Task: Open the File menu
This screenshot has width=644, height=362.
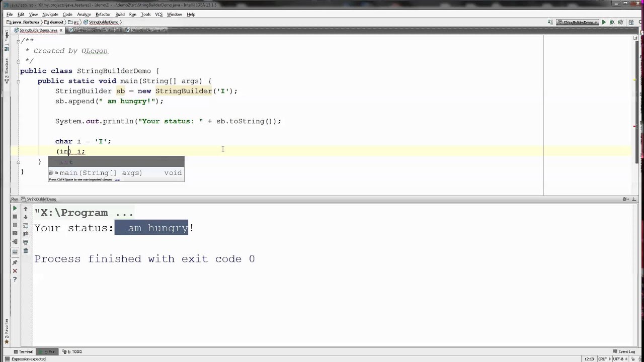Action: (9, 14)
